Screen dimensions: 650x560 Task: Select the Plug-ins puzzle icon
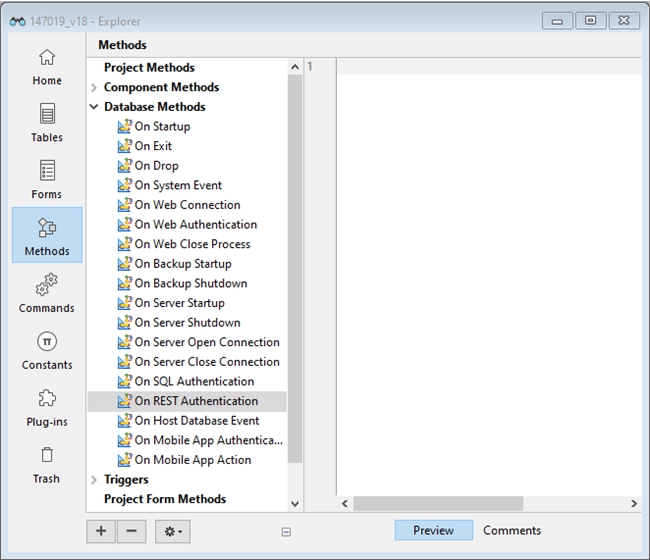tap(47, 400)
